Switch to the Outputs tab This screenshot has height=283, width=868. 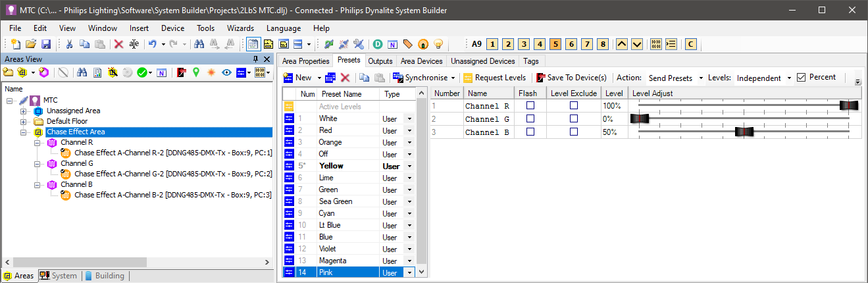pos(380,61)
